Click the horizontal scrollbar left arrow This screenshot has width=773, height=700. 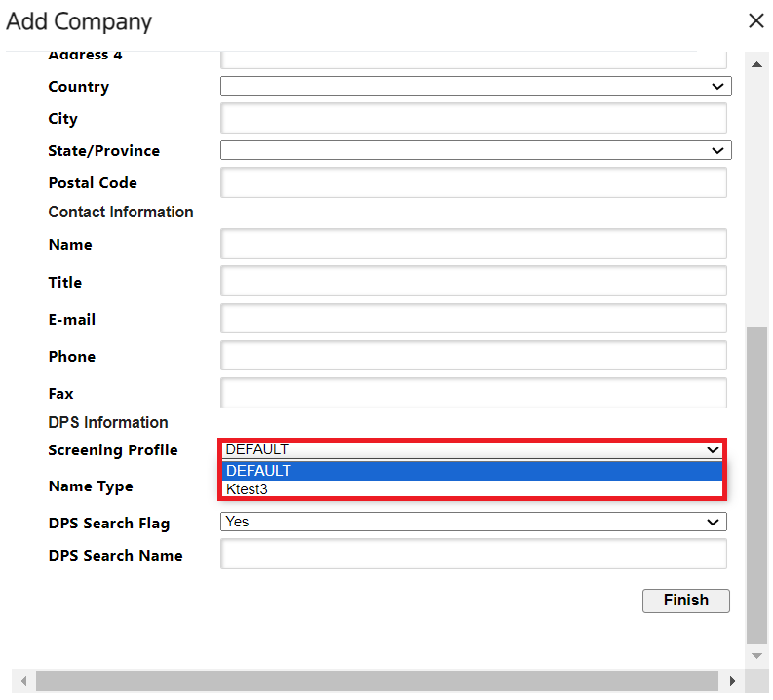pos(23,681)
